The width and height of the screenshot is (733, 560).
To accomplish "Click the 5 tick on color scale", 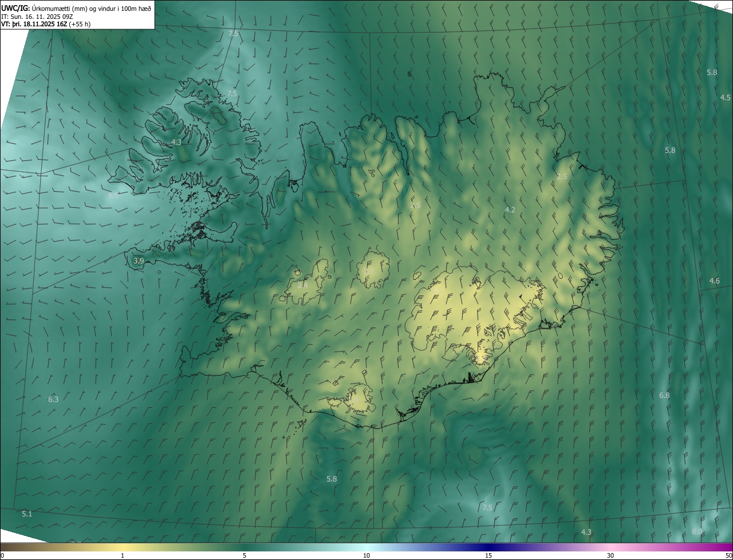I will [245, 556].
